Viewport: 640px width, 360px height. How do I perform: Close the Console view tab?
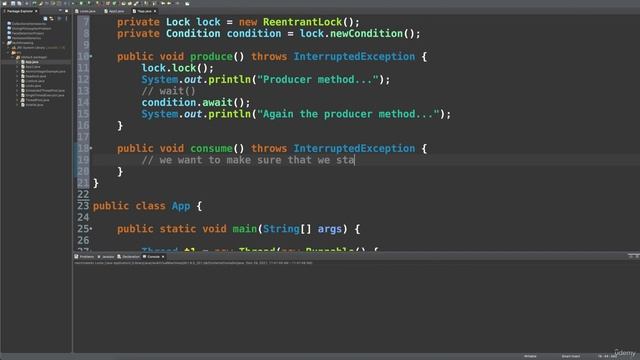coord(163,257)
